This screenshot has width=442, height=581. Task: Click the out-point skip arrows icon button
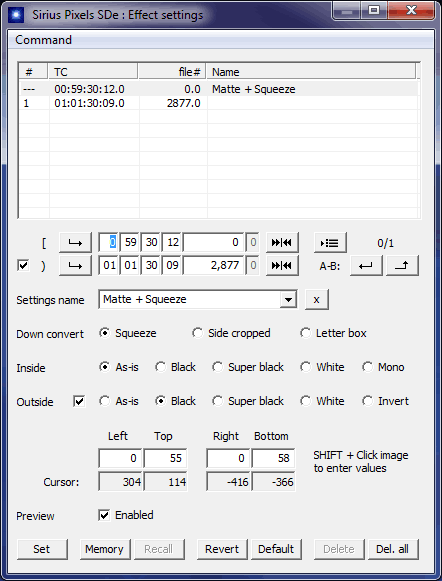coord(282,265)
